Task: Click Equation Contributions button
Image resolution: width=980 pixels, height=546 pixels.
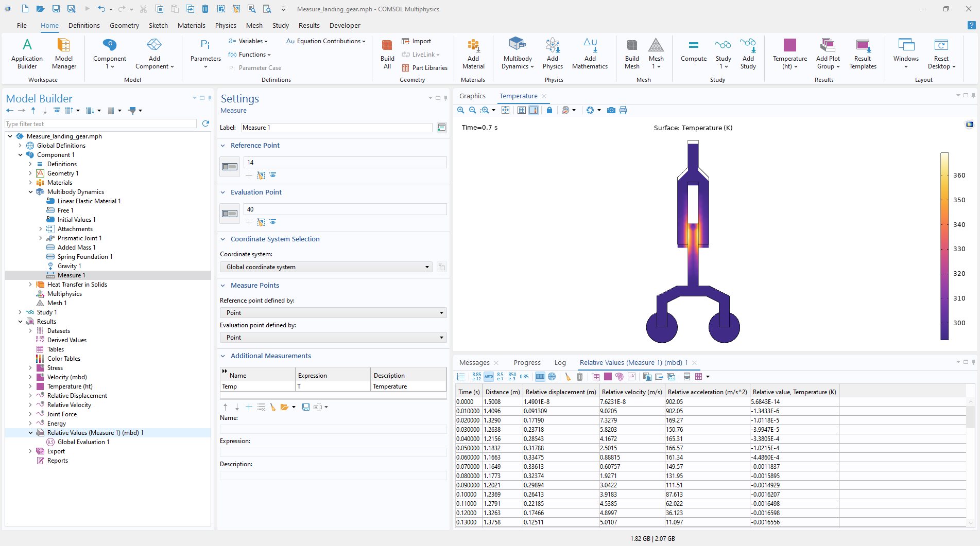Action: [326, 41]
